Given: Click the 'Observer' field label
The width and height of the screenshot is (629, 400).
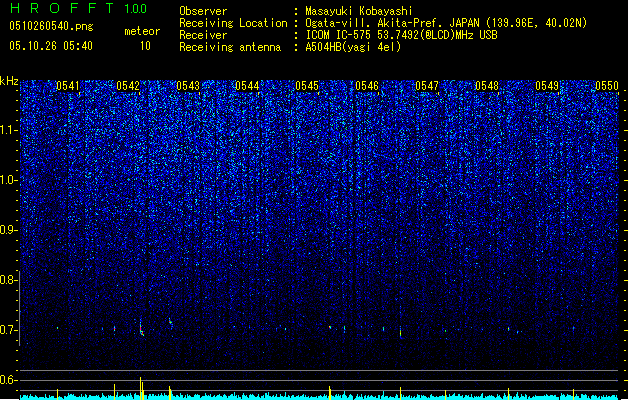Looking at the screenshot, I should coord(203,11).
